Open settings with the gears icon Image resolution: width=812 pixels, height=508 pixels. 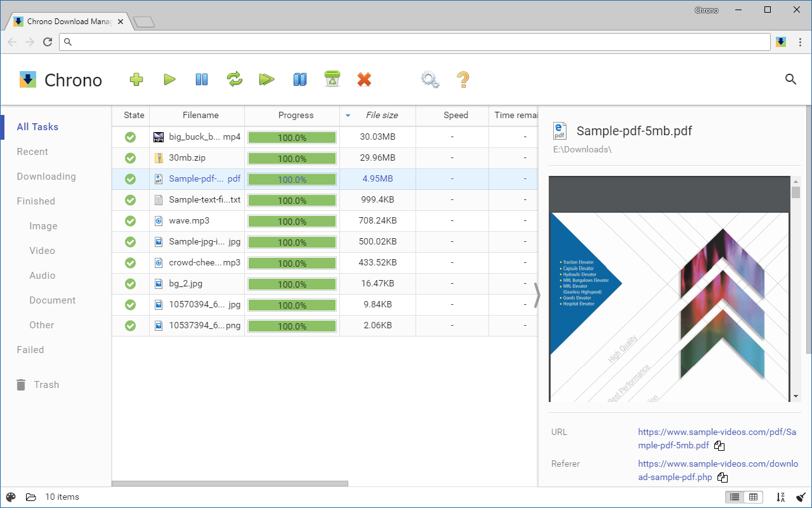pyautogui.click(x=430, y=79)
